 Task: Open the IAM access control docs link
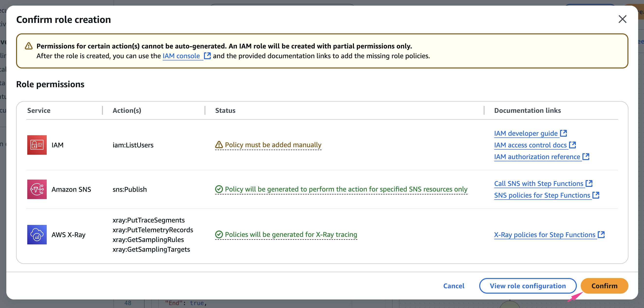point(530,145)
